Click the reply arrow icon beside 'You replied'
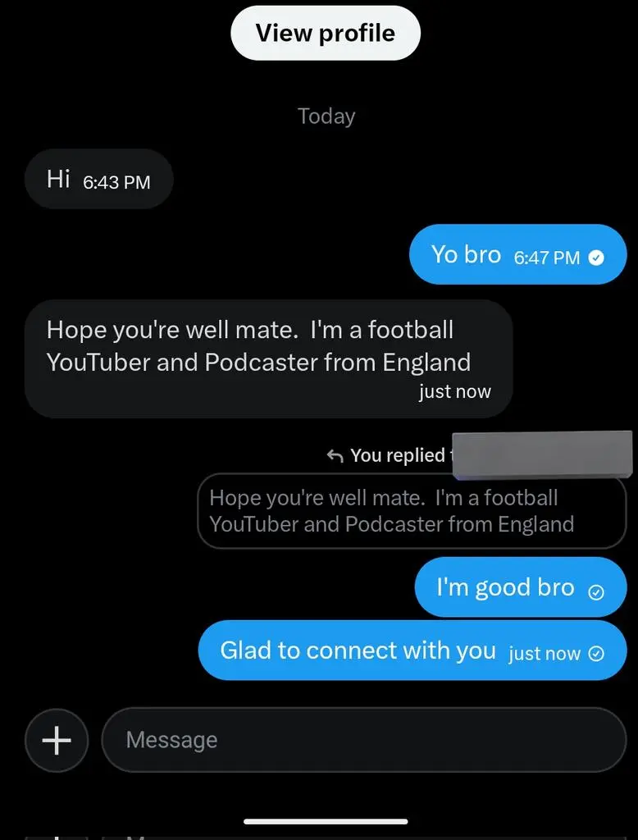This screenshot has height=840, width=638. tap(335, 456)
